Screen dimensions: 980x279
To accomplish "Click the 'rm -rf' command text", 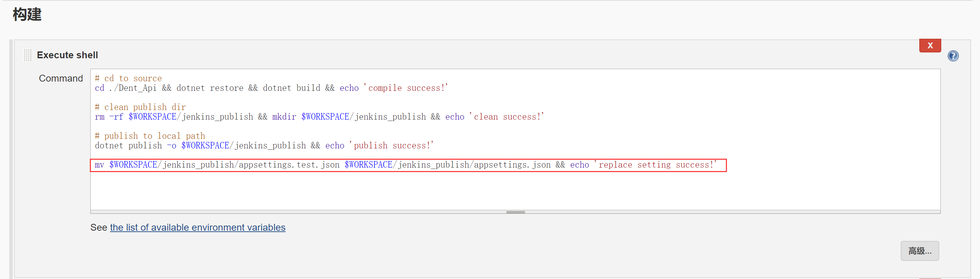I will tap(109, 117).
